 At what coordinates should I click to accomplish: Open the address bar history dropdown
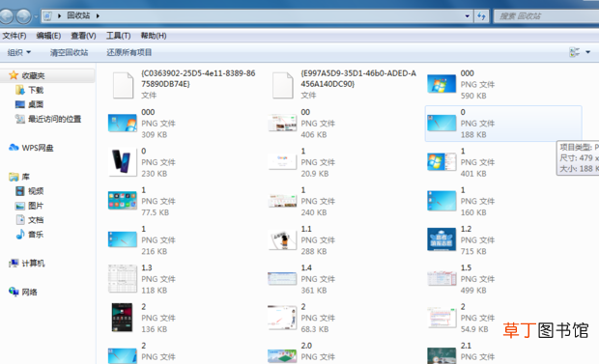tap(467, 16)
